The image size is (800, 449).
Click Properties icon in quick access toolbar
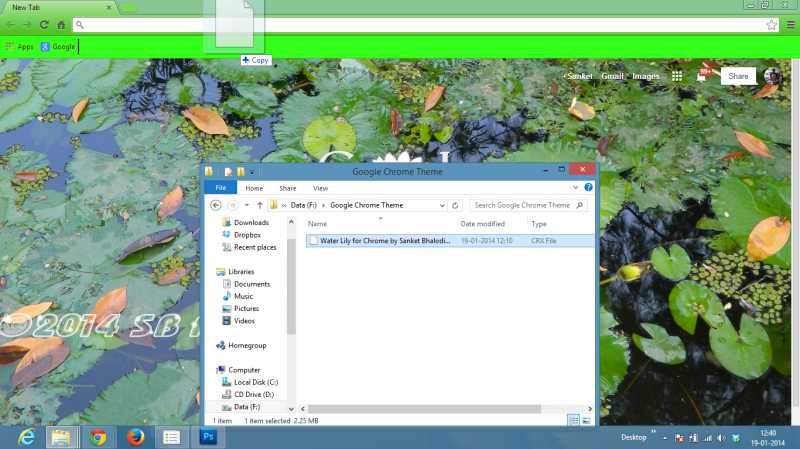tap(228, 172)
